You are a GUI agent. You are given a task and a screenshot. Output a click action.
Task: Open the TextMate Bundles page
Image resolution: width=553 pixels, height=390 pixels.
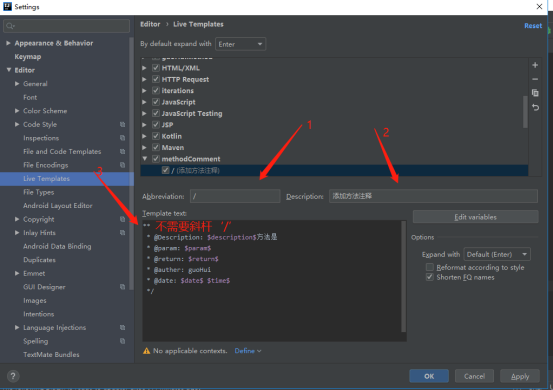click(51, 355)
